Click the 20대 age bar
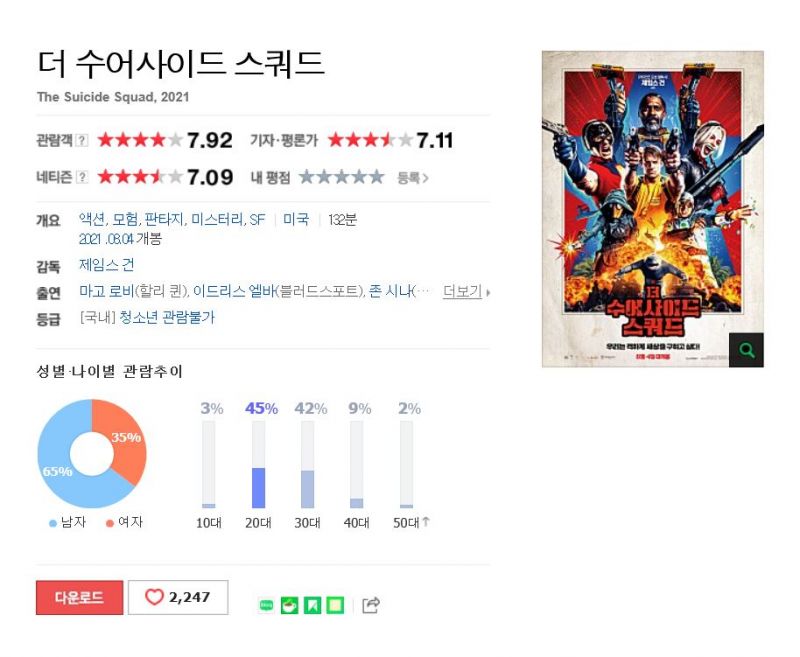 pos(259,464)
